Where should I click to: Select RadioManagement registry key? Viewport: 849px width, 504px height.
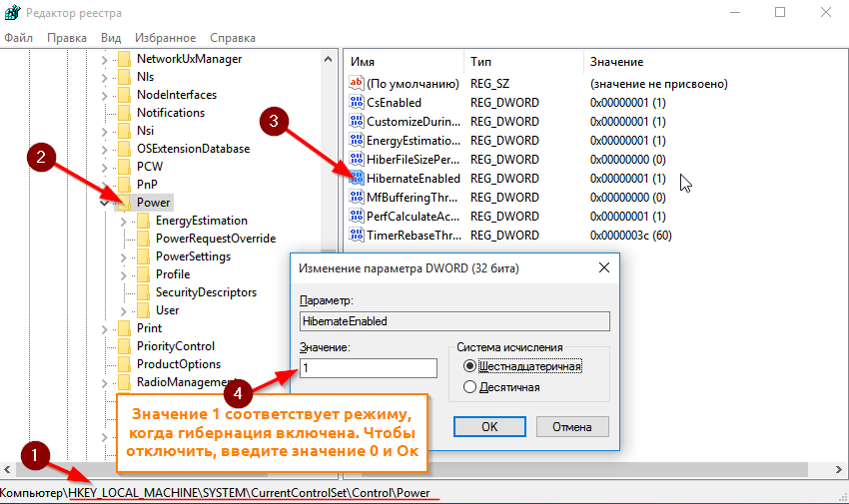[x=185, y=382]
